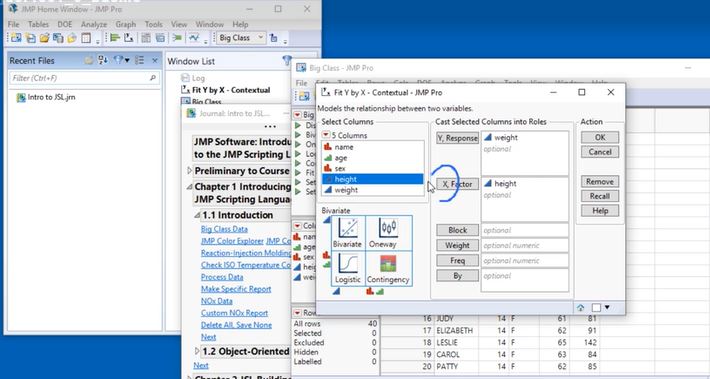Click the sort order icon in Recent Files header

(x=103, y=60)
